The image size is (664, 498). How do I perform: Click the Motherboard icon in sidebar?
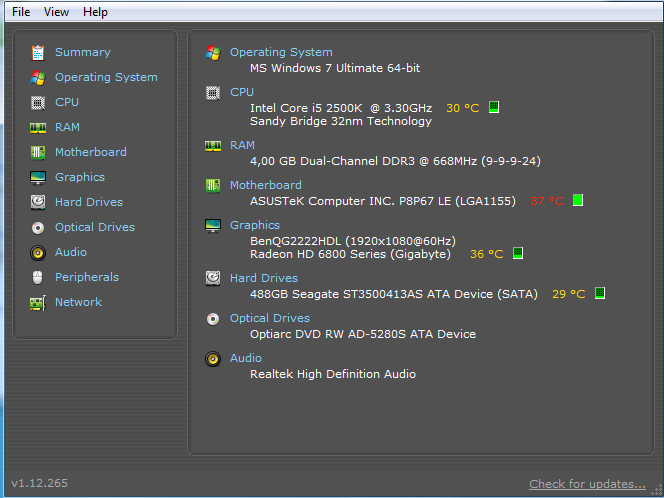(x=38, y=152)
